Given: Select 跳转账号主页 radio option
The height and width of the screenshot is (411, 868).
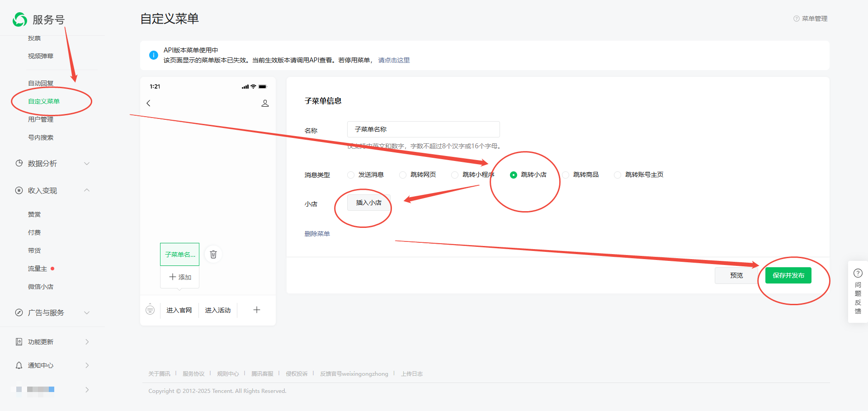Looking at the screenshot, I should pyautogui.click(x=618, y=175).
